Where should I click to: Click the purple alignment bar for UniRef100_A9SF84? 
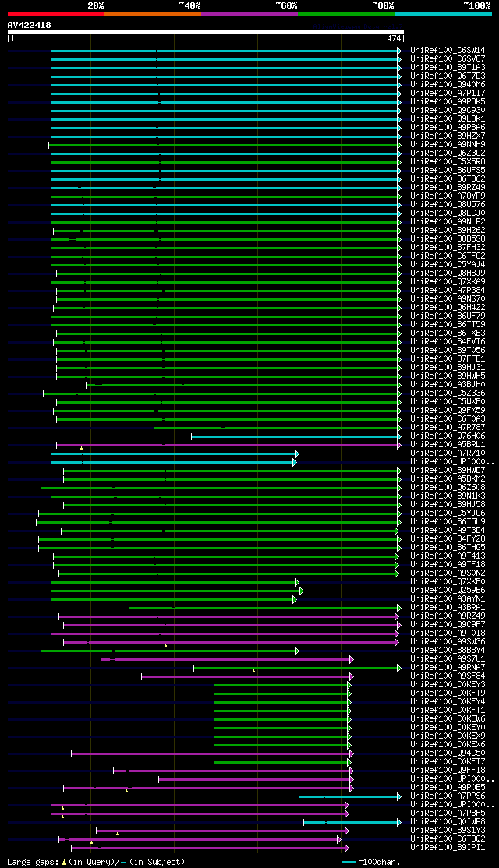click(248, 676)
